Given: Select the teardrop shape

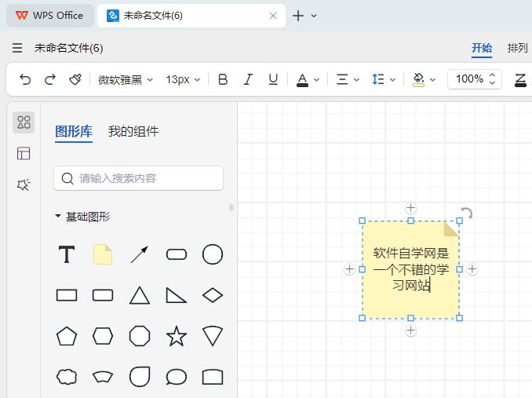Looking at the screenshot, I should [140, 377].
